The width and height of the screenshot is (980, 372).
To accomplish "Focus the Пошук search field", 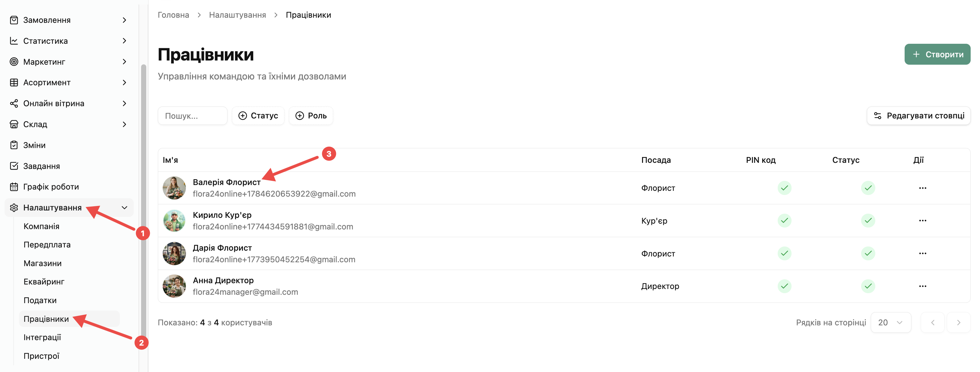I will (x=193, y=116).
